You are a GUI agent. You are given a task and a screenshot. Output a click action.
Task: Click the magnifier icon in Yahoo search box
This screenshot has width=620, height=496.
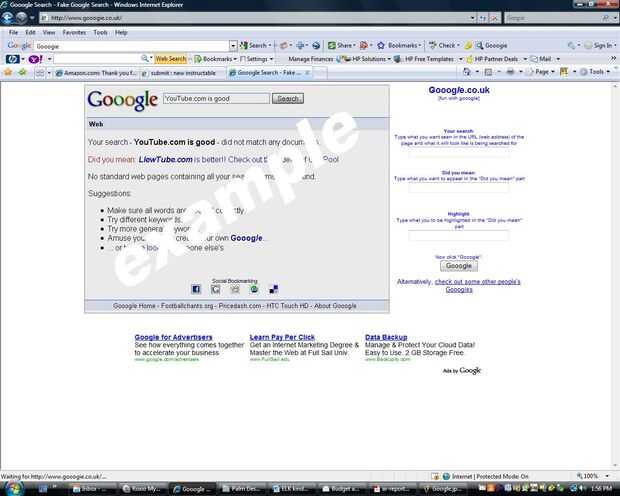(145, 59)
